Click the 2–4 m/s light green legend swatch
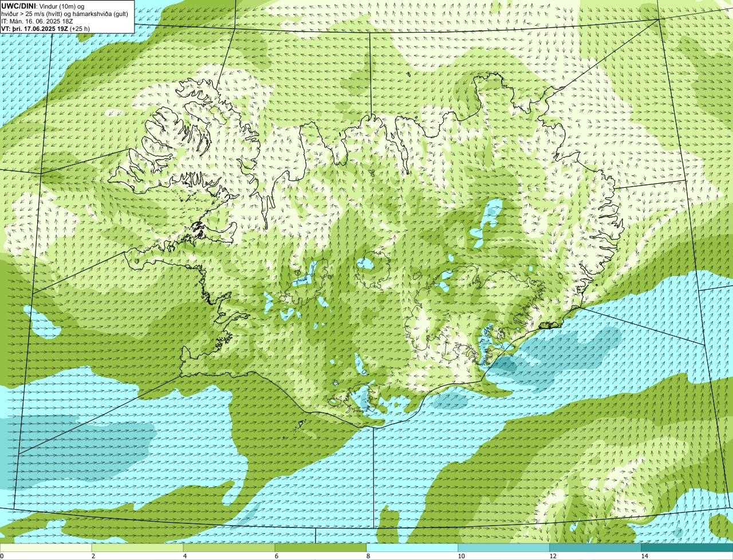This screenshot has height=560, width=733. coord(137,547)
